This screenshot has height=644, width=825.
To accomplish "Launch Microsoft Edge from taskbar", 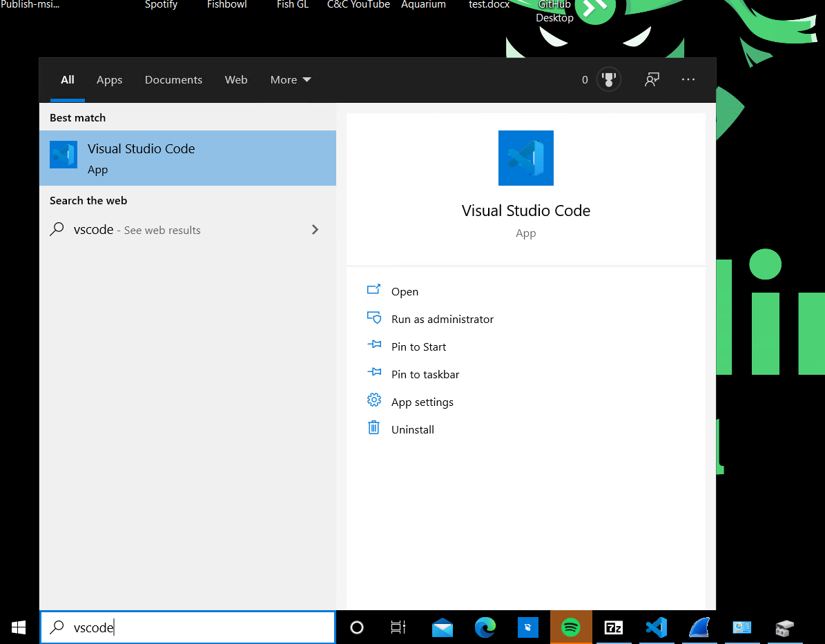I will pyautogui.click(x=485, y=627).
